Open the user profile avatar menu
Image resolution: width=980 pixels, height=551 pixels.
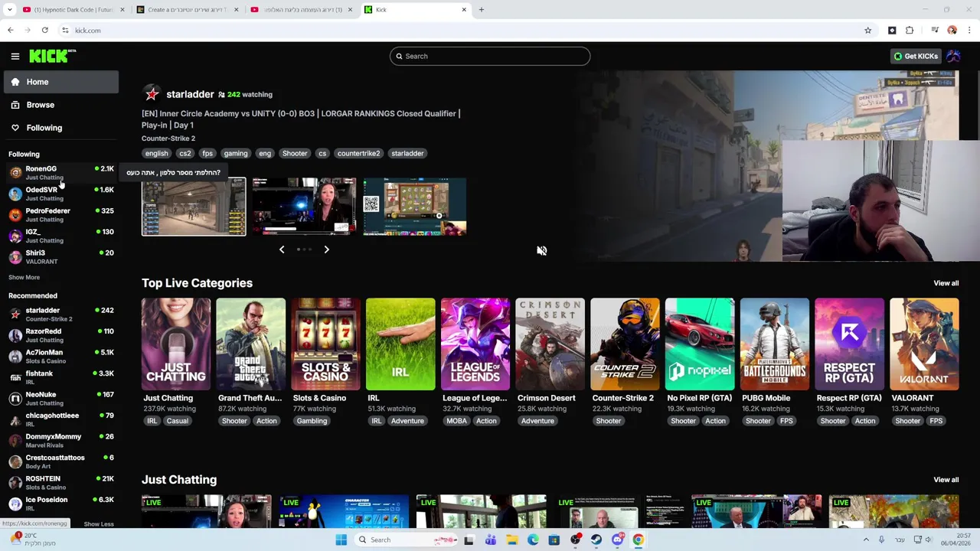(953, 56)
